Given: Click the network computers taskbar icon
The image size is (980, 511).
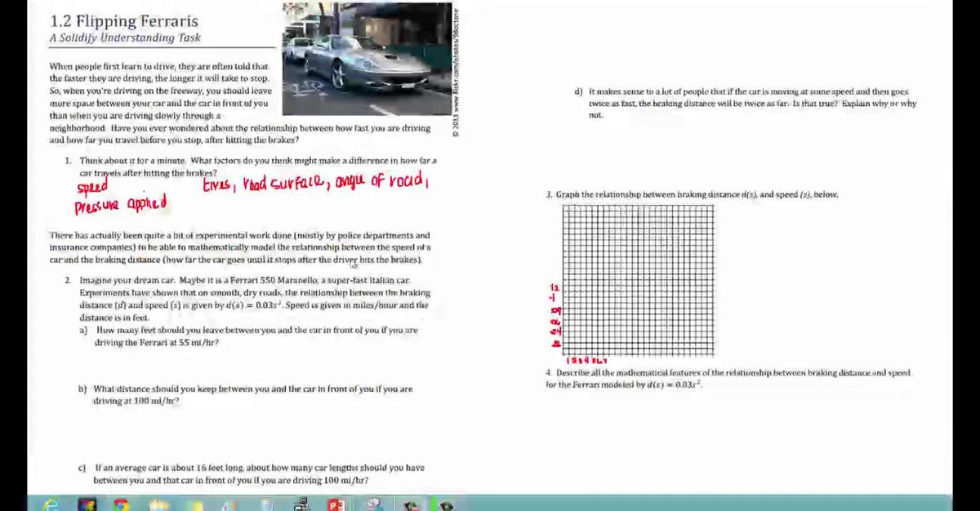Looking at the screenshot, I should [x=301, y=504].
